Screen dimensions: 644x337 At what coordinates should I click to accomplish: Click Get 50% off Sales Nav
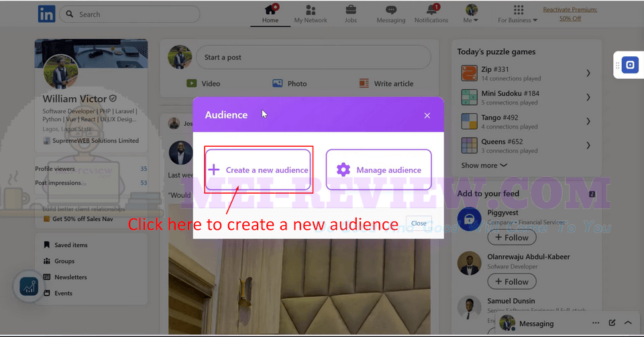tap(83, 219)
